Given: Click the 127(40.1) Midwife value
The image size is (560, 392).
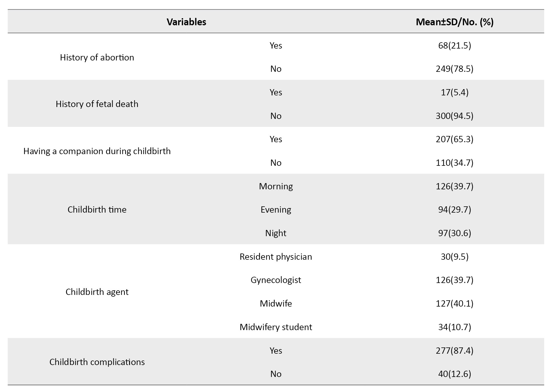Looking at the screenshot, I should (x=454, y=303).
